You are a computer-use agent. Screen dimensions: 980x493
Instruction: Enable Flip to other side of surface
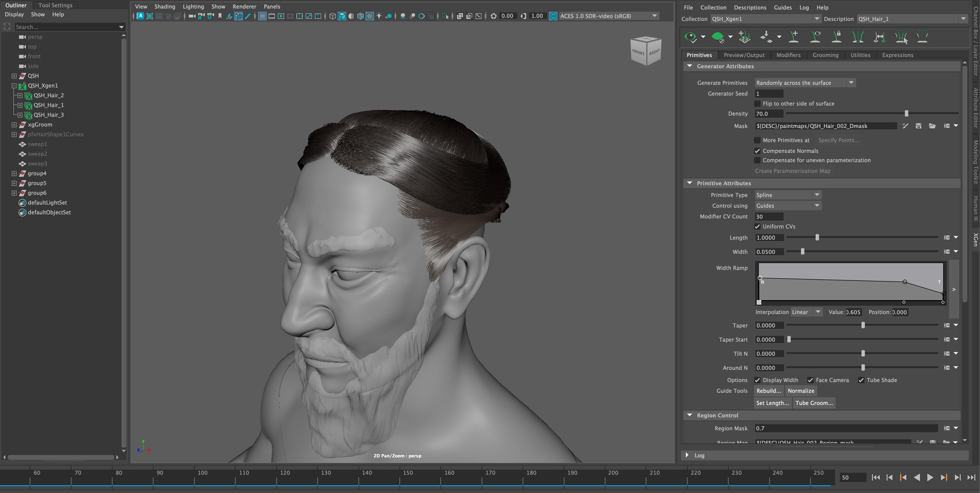point(758,103)
